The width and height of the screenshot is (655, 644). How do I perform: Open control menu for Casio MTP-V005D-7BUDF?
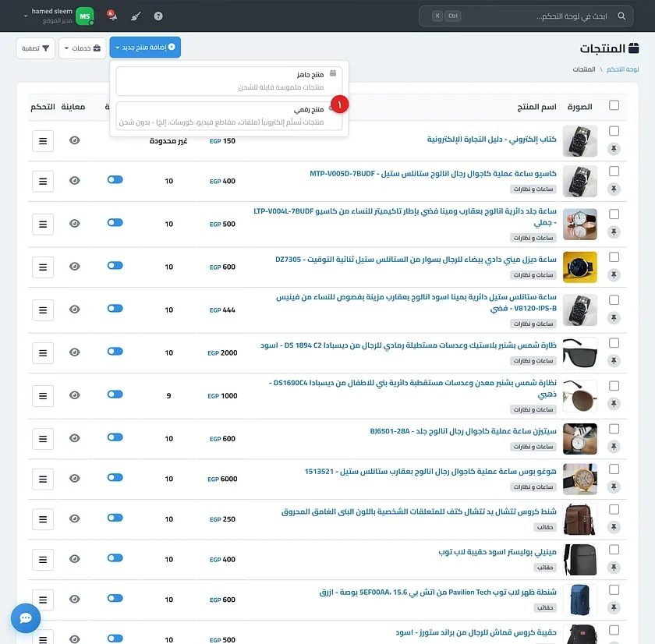[43, 181]
